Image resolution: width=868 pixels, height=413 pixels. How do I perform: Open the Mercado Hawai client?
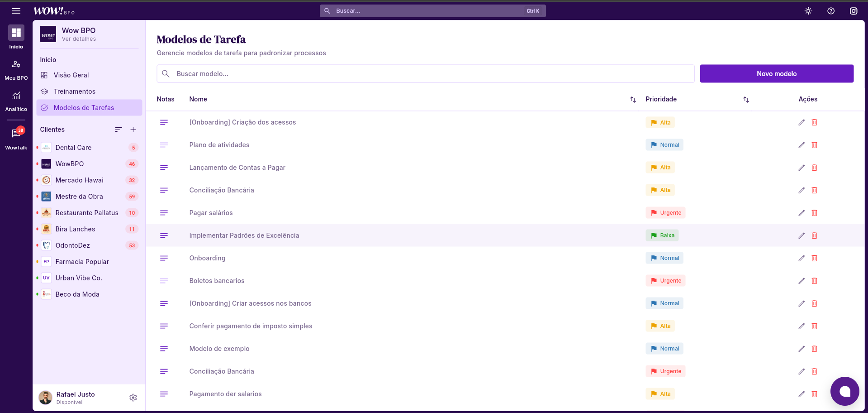79,180
